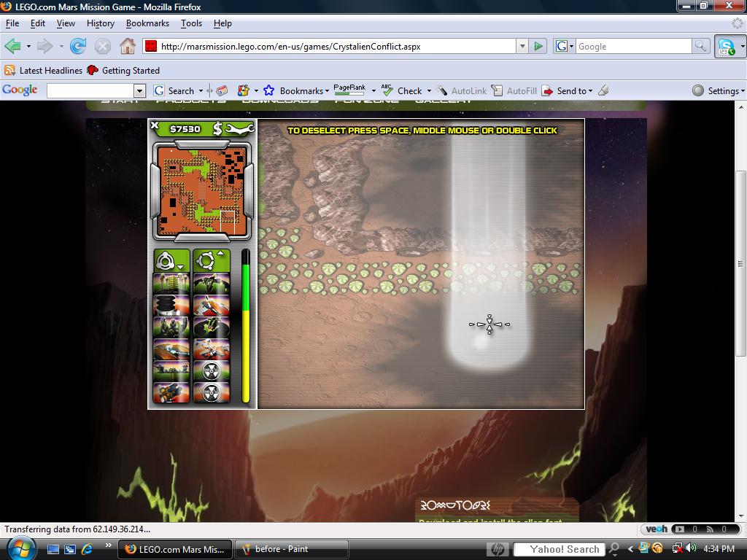This screenshot has width=747, height=560.
Task: Select the fifth building in left column
Action: (x=171, y=371)
